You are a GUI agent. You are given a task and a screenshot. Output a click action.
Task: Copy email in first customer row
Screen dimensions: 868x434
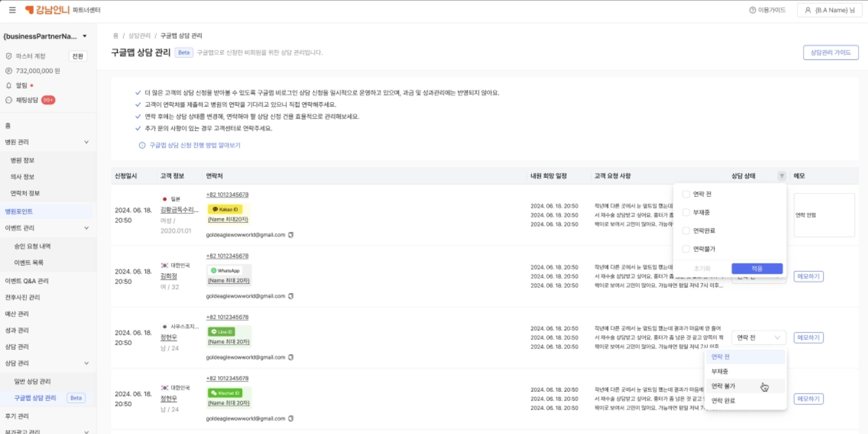coord(291,235)
